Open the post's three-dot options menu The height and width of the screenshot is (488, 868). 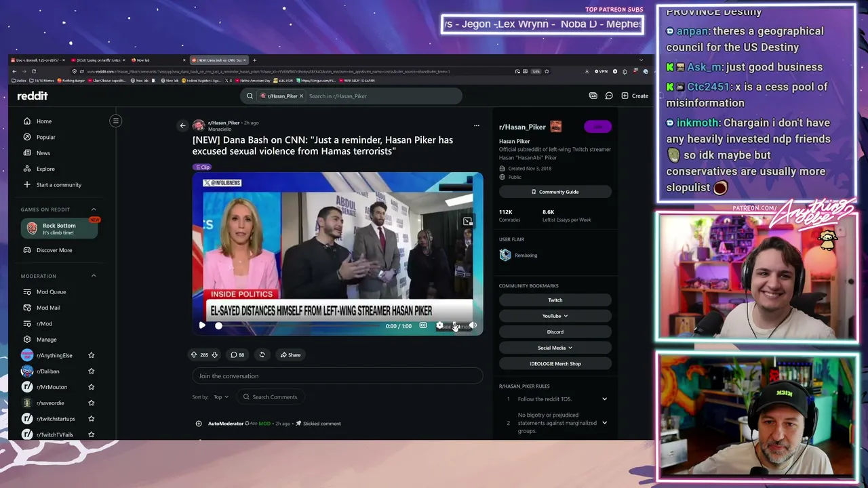tap(476, 125)
